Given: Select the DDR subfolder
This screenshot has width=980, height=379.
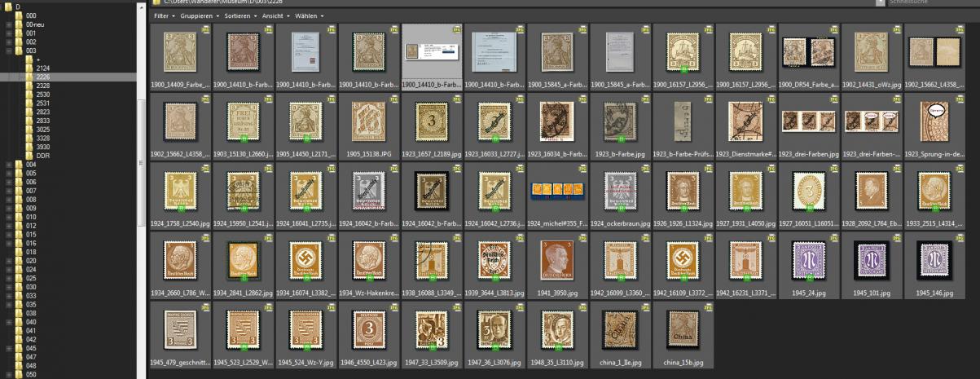Looking at the screenshot, I should click(x=37, y=155).
